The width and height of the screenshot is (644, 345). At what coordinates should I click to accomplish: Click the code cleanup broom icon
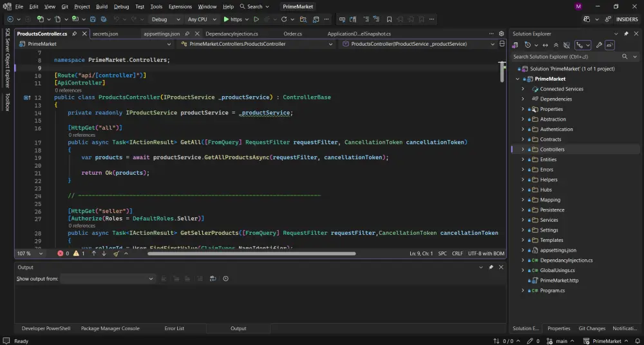click(x=116, y=253)
